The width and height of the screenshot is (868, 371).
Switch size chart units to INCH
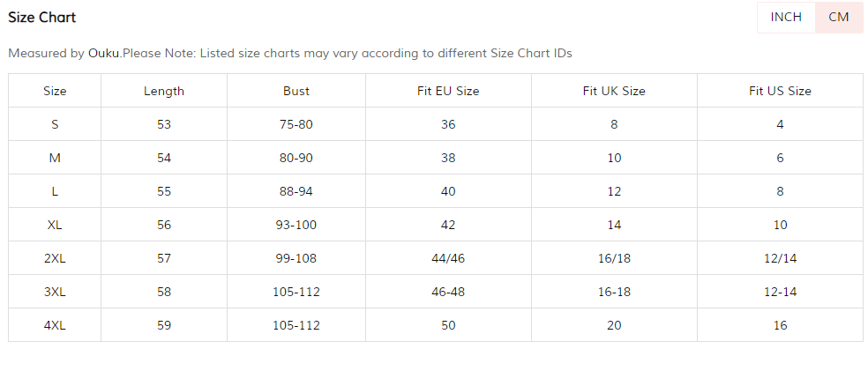coord(785,18)
